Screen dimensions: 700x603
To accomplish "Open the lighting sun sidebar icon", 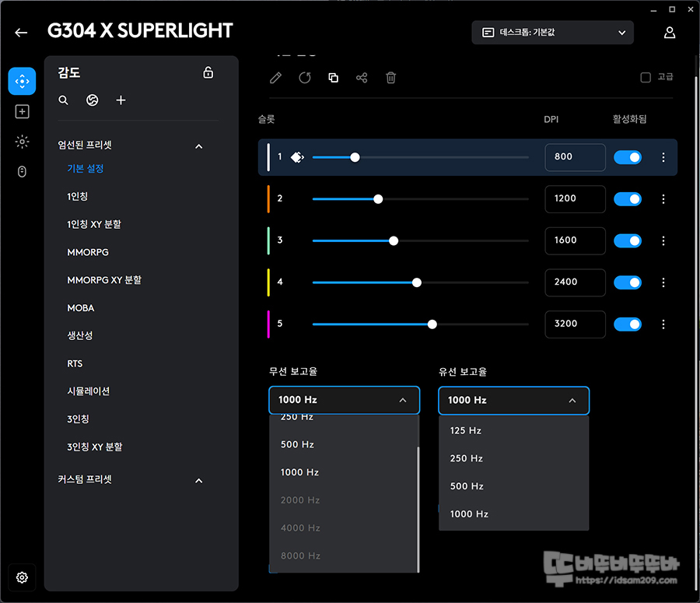I will point(22,142).
